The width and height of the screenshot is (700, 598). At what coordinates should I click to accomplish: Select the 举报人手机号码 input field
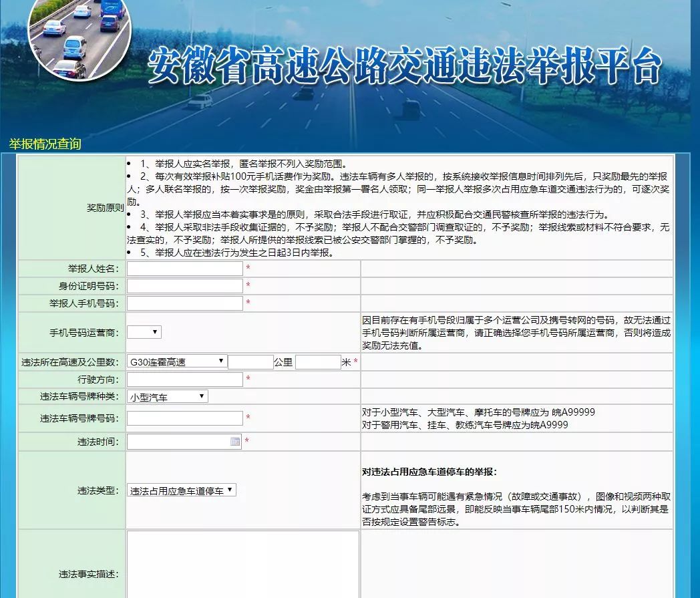pos(185,303)
